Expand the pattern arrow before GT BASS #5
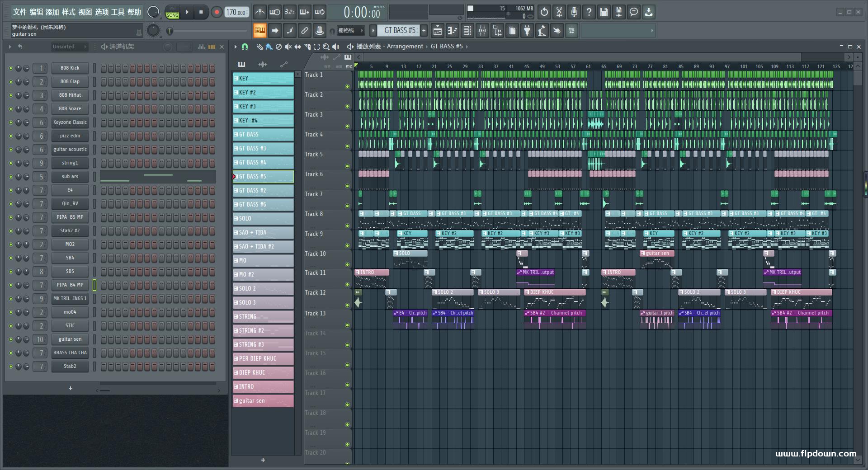The height and width of the screenshot is (470, 868). (x=373, y=31)
